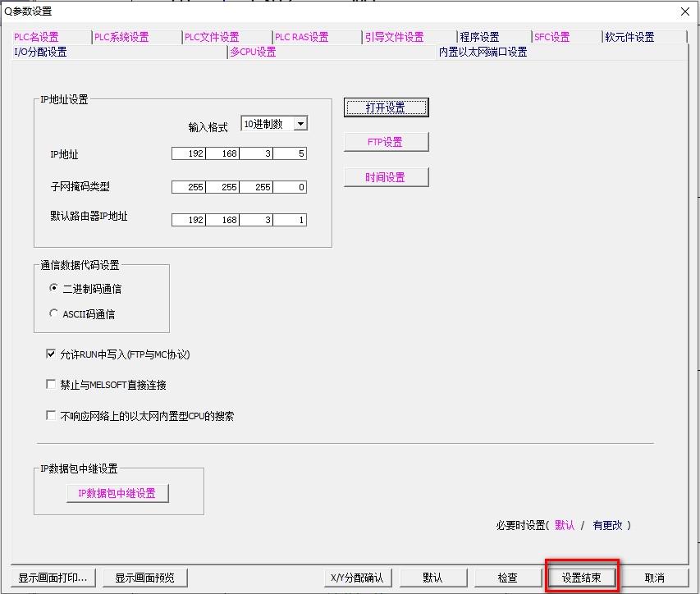This screenshot has width=700, height=594.
Task: Click the 检查 button
Action: 508,578
